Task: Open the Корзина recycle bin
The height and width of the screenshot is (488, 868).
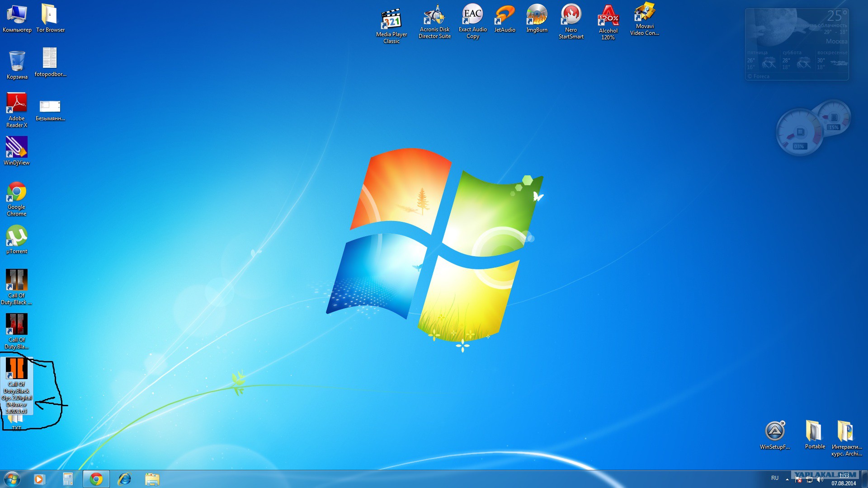Action: (x=17, y=65)
